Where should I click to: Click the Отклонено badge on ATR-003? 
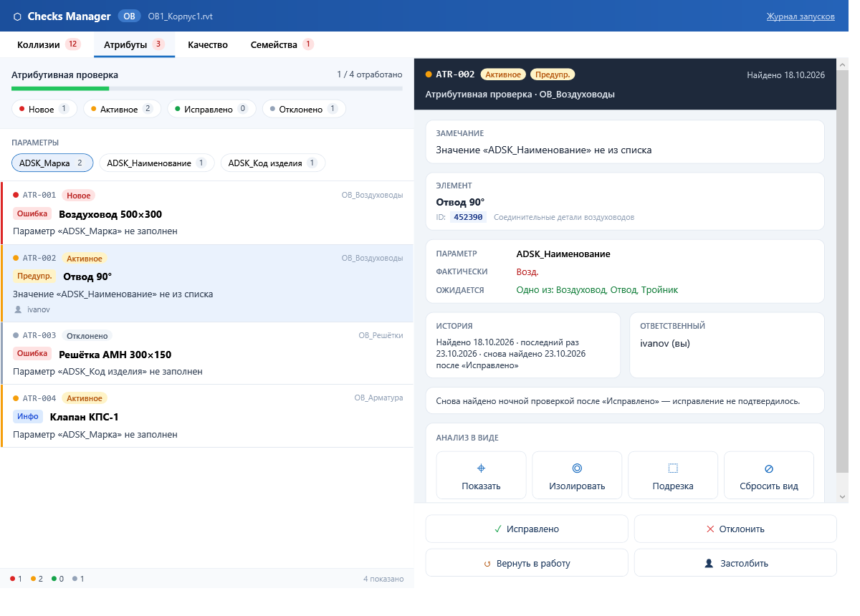coord(87,335)
